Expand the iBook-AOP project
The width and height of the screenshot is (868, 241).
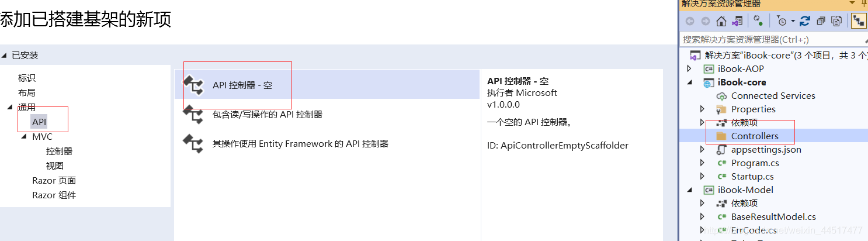(x=690, y=69)
